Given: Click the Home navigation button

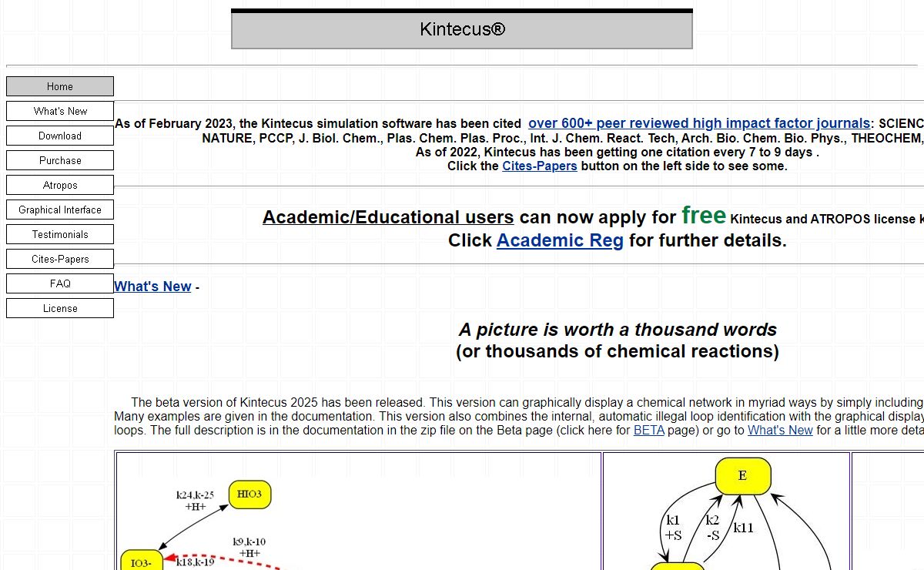Looking at the screenshot, I should [x=60, y=86].
